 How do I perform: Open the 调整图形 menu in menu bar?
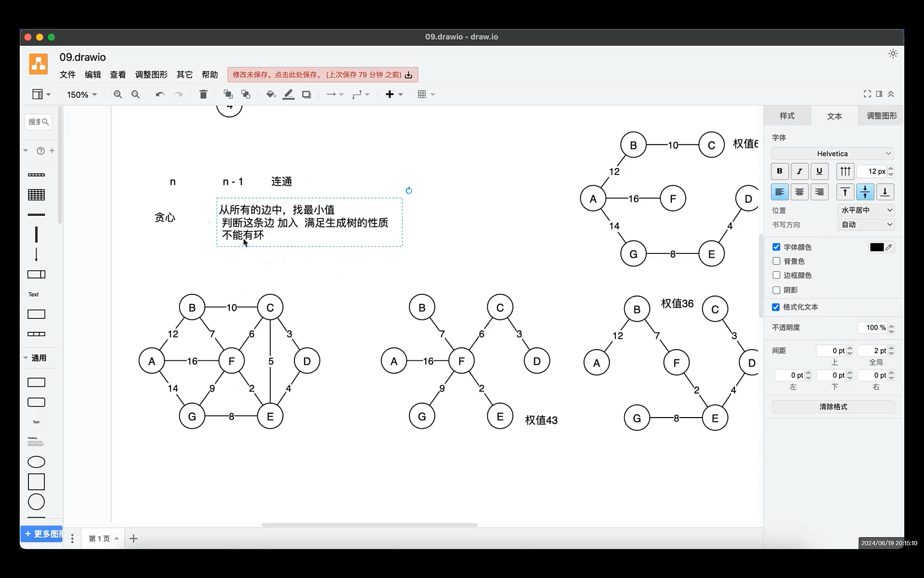151,75
